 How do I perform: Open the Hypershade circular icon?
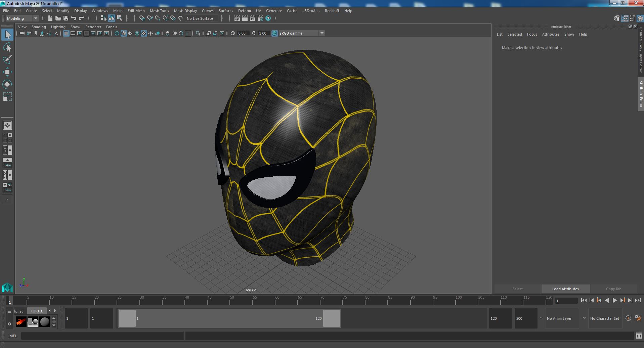click(268, 18)
